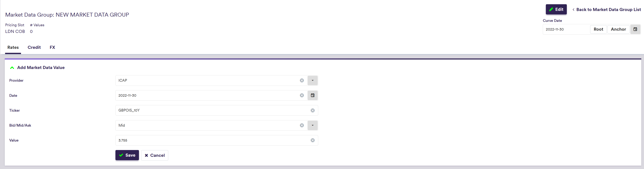The width and height of the screenshot is (644, 169).
Task: Save the market data value
Action: pos(127,155)
